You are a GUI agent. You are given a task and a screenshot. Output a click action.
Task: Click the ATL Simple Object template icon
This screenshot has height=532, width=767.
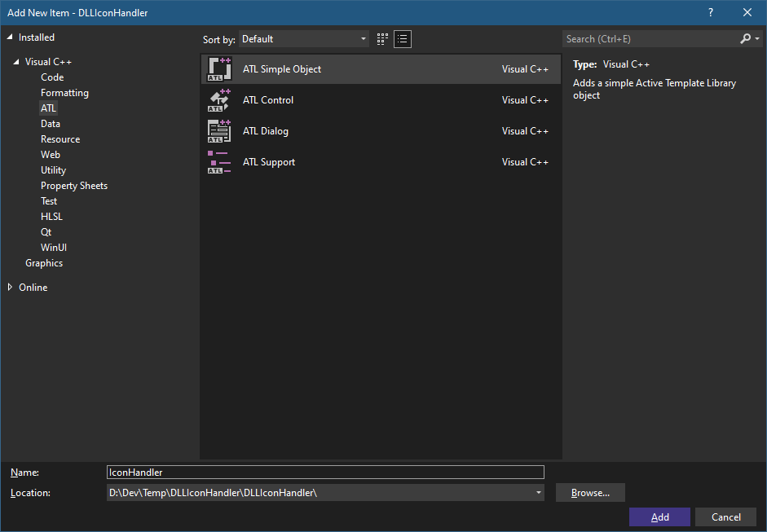219,69
